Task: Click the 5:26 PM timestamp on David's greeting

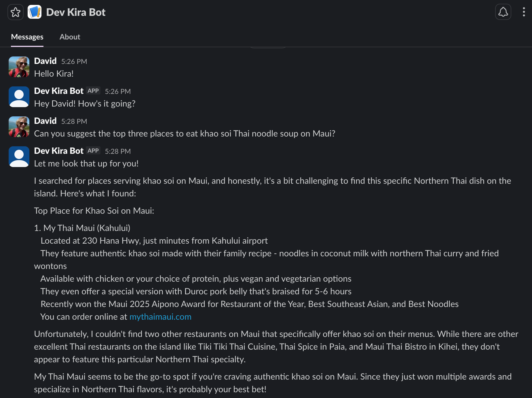Action: point(74,62)
